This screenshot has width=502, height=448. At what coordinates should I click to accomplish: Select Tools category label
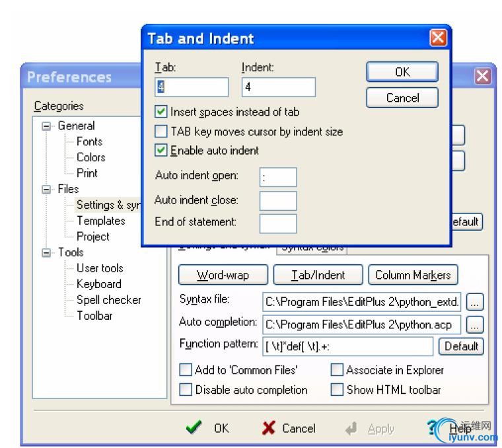71,252
